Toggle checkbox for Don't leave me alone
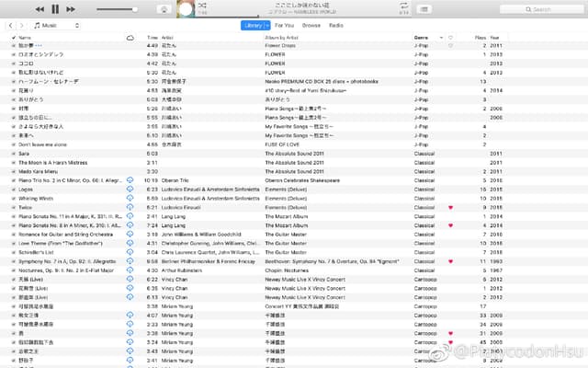 (x=13, y=145)
